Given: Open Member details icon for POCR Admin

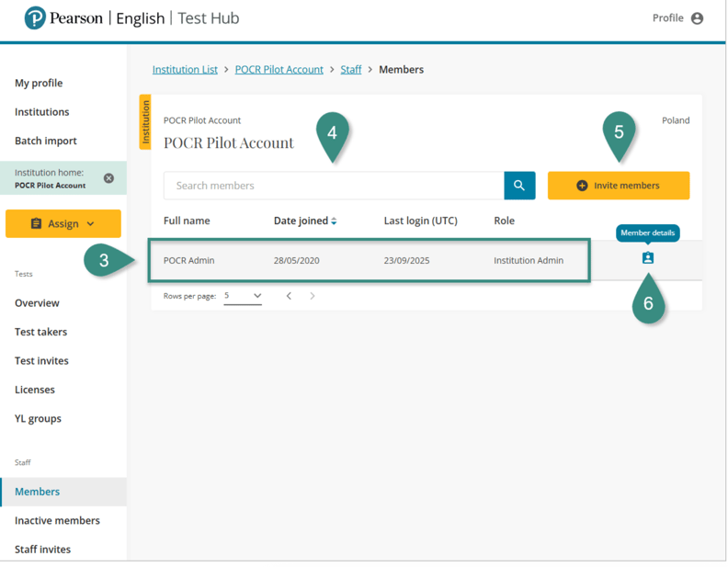Looking at the screenshot, I should (648, 258).
